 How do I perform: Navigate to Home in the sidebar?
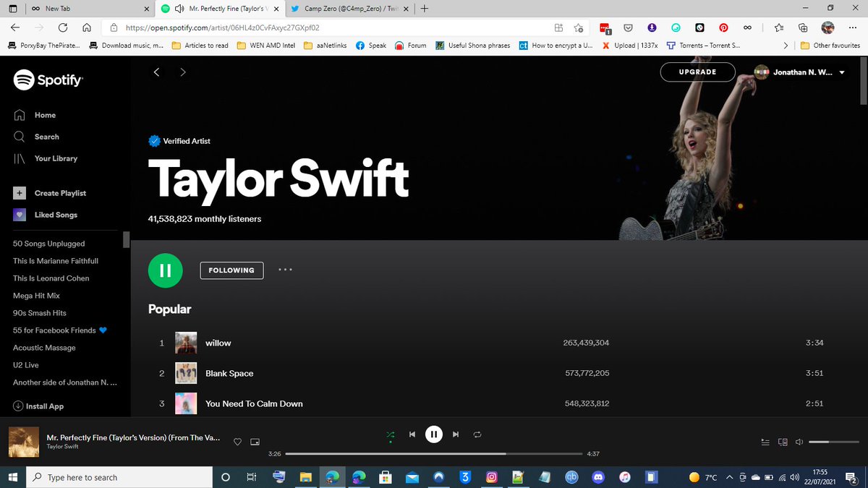45,115
